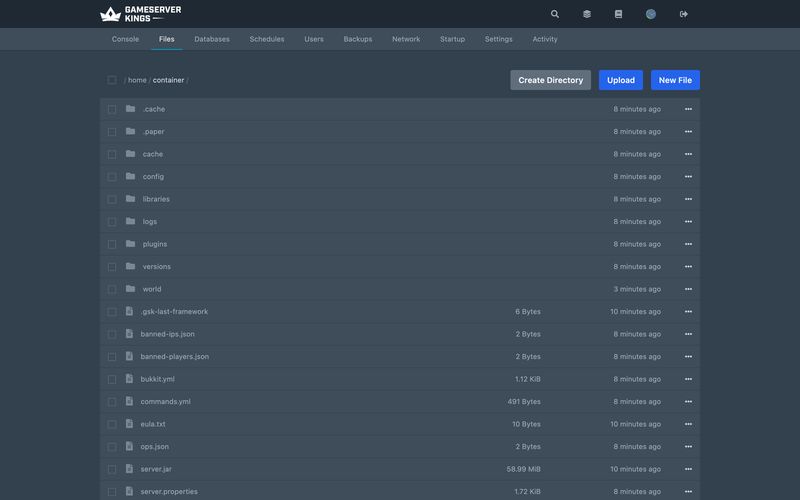800x500 pixels.
Task: Click the Upload button
Action: (x=621, y=80)
